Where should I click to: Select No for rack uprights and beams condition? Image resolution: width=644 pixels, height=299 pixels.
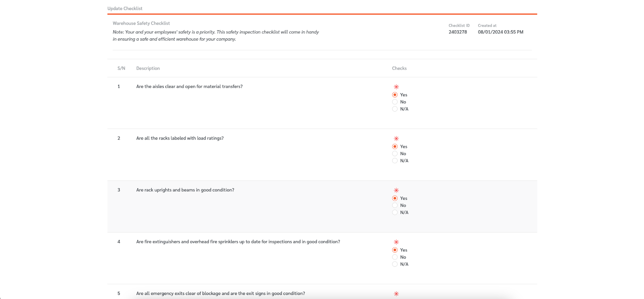[x=395, y=206]
